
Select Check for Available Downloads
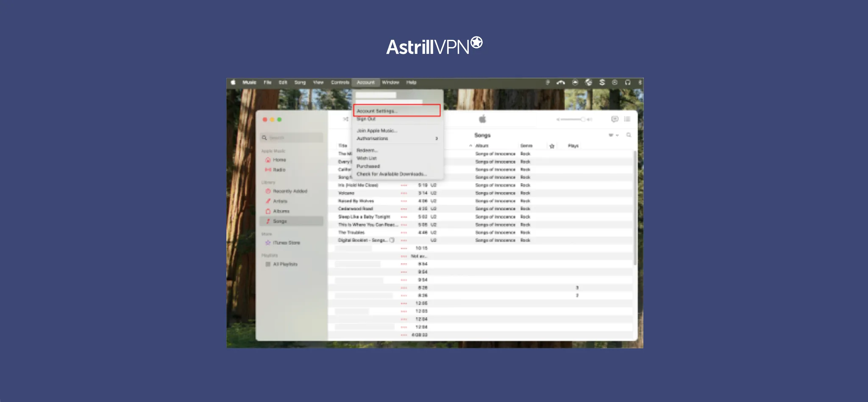(392, 174)
